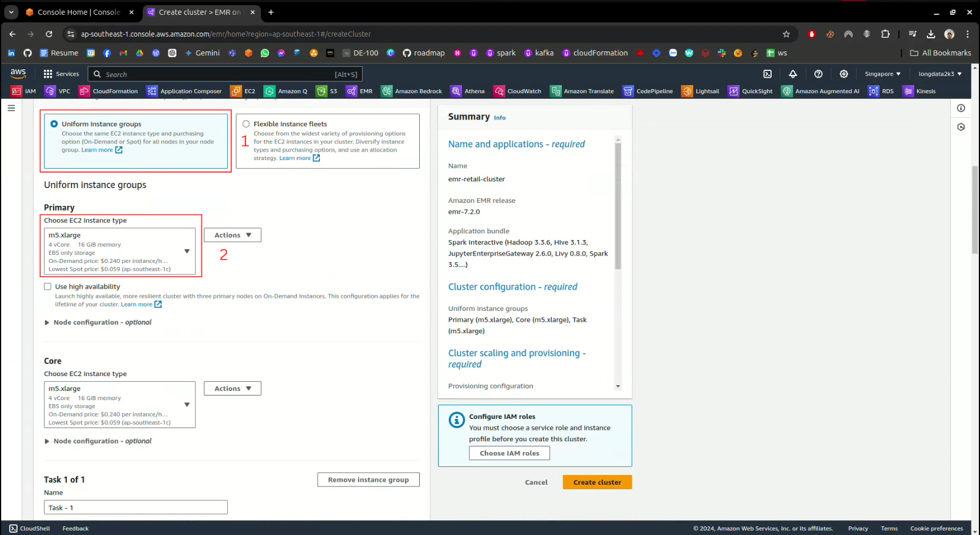The width and height of the screenshot is (980, 535).
Task: Click the AWS support help icon
Action: tap(818, 74)
